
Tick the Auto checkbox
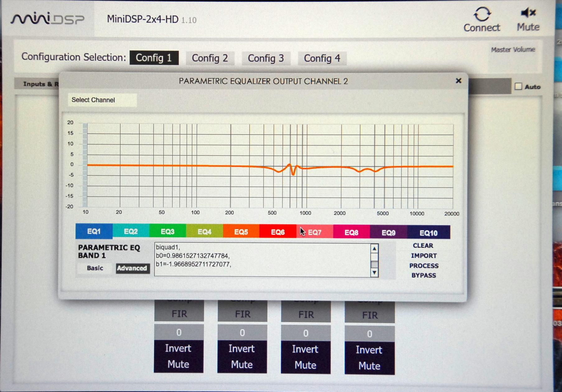coord(518,86)
